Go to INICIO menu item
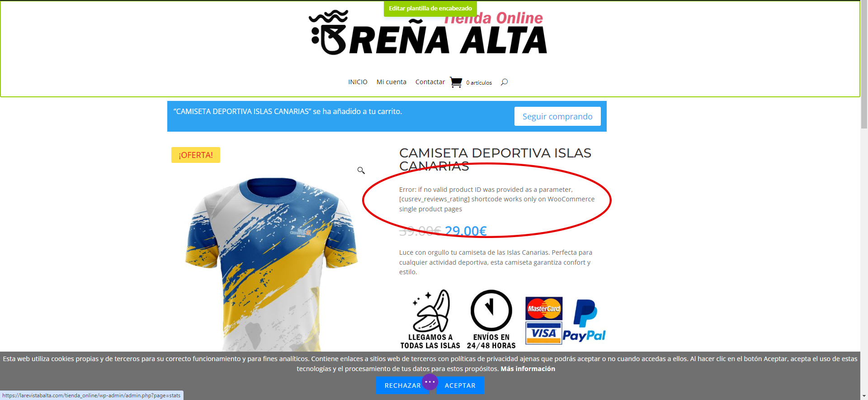 tap(358, 82)
